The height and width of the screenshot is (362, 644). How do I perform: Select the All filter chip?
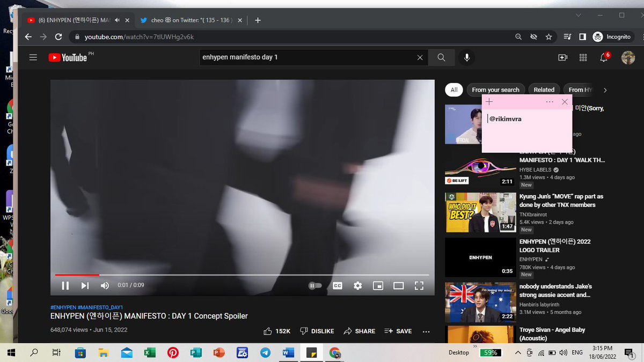coord(454,90)
